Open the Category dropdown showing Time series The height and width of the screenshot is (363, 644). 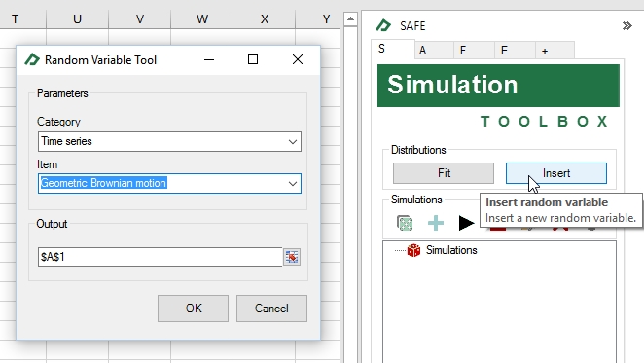click(x=169, y=141)
